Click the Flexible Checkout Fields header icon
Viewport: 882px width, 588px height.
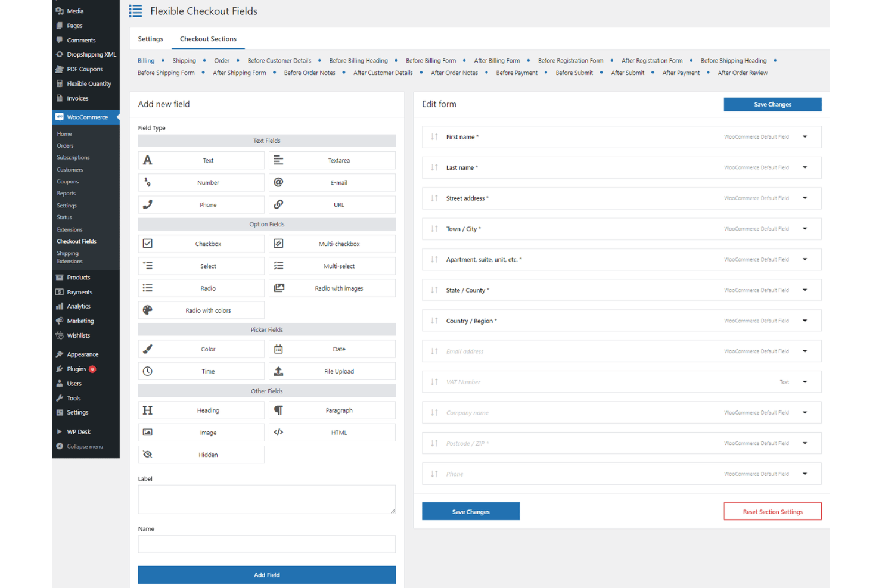pos(136,11)
